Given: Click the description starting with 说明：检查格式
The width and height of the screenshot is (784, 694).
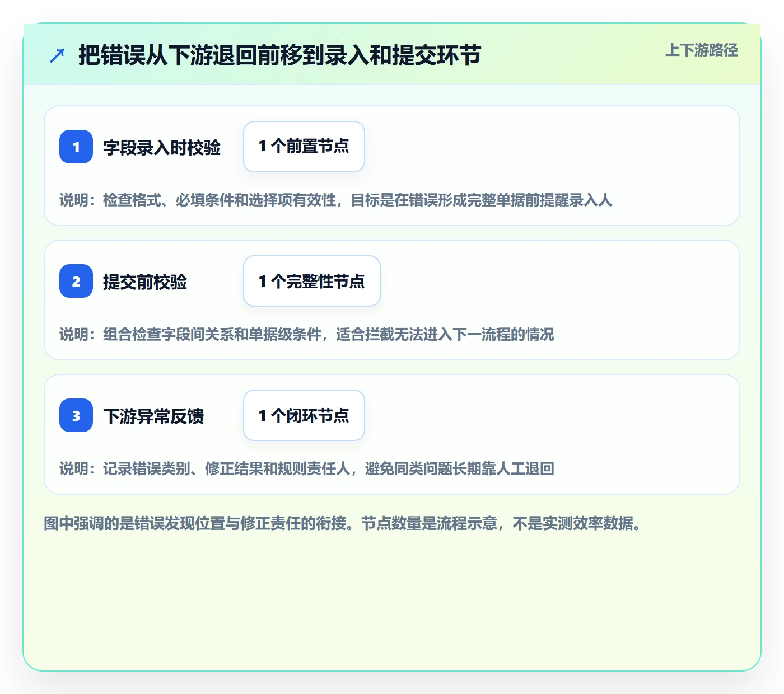Looking at the screenshot, I should click(x=336, y=200).
